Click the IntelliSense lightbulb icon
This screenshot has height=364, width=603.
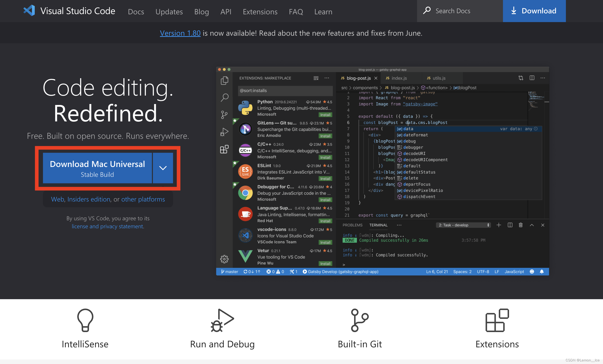[85, 320]
